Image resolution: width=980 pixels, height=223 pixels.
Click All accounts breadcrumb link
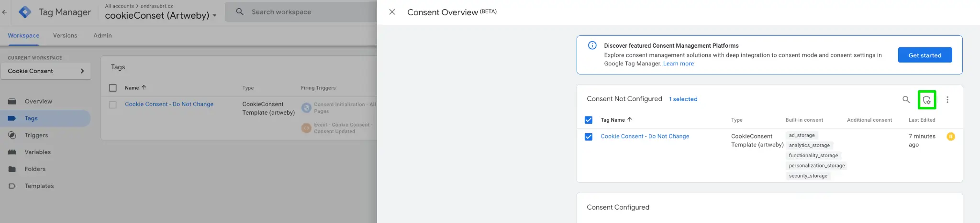coord(119,6)
